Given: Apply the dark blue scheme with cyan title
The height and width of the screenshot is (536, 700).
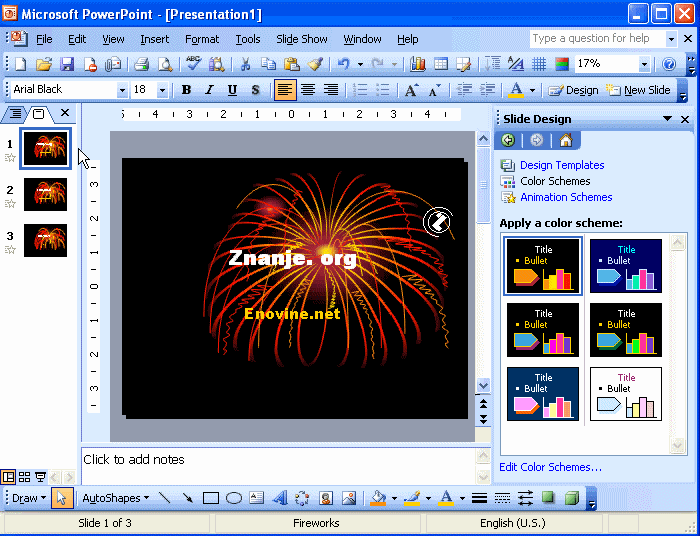Looking at the screenshot, I should point(626,266).
